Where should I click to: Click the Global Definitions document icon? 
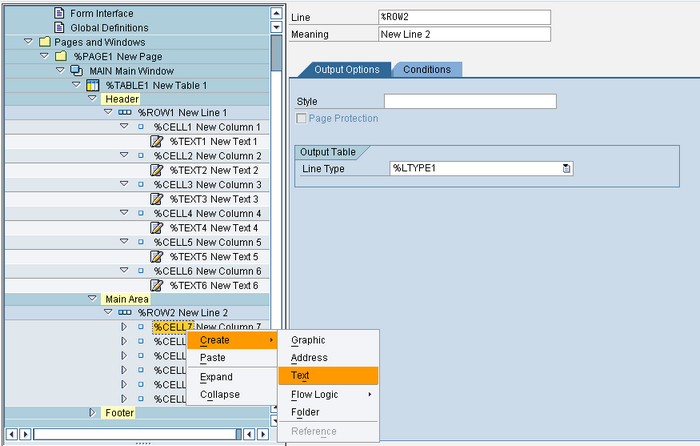point(59,28)
